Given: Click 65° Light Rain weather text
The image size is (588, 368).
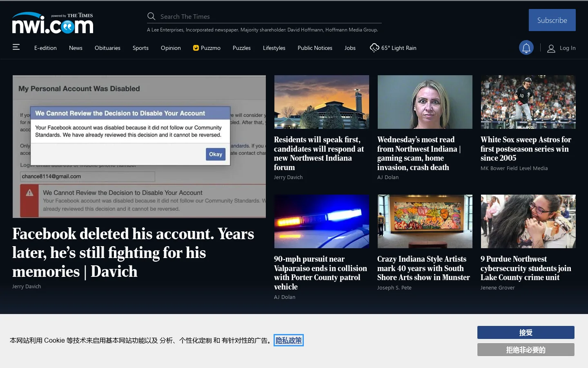Looking at the screenshot, I should pos(399,48).
